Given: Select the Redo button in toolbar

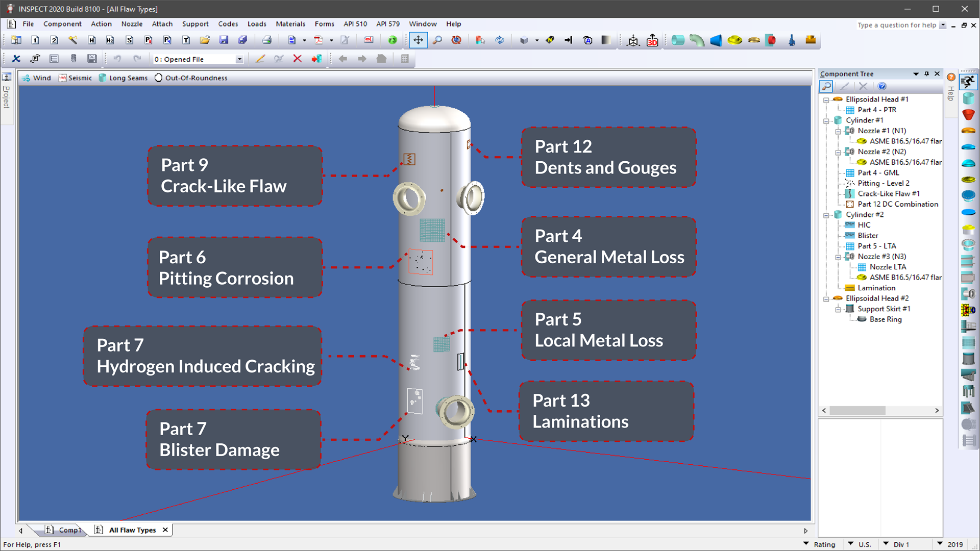Looking at the screenshot, I should 137,59.
